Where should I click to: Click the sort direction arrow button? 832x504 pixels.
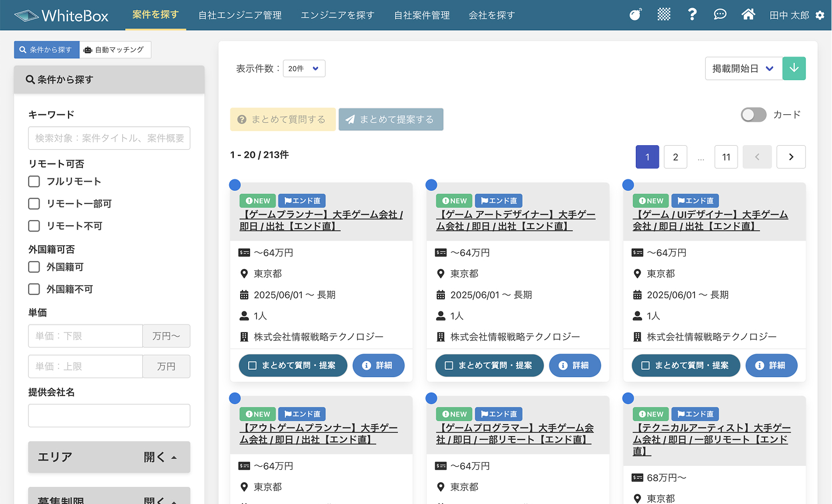pos(794,69)
